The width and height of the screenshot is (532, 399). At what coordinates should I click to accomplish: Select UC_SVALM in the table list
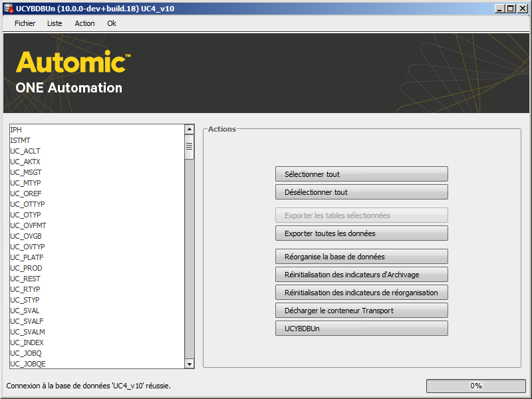(x=97, y=332)
